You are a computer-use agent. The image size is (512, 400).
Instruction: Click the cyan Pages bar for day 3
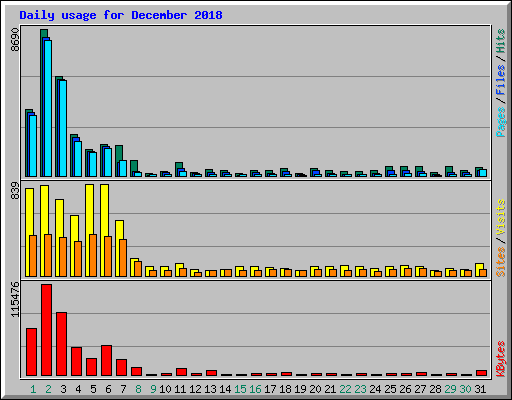click(x=63, y=128)
